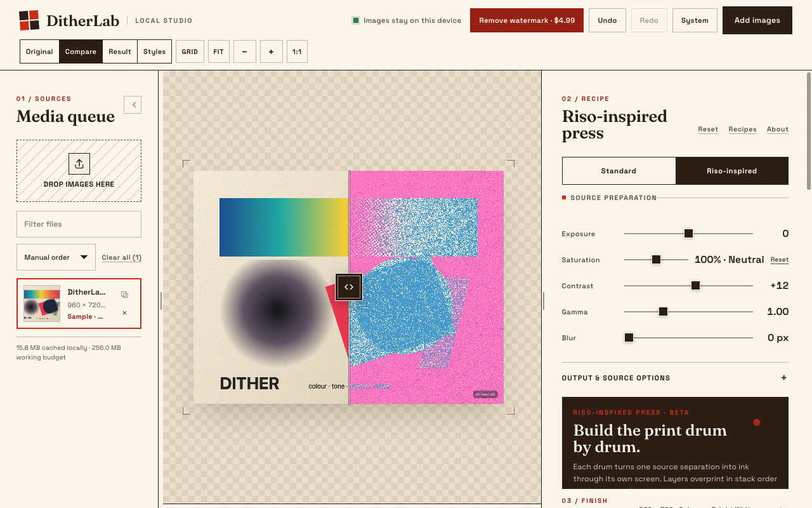The width and height of the screenshot is (812, 508).
Task: Zoom in with the plus button
Action: tap(271, 52)
